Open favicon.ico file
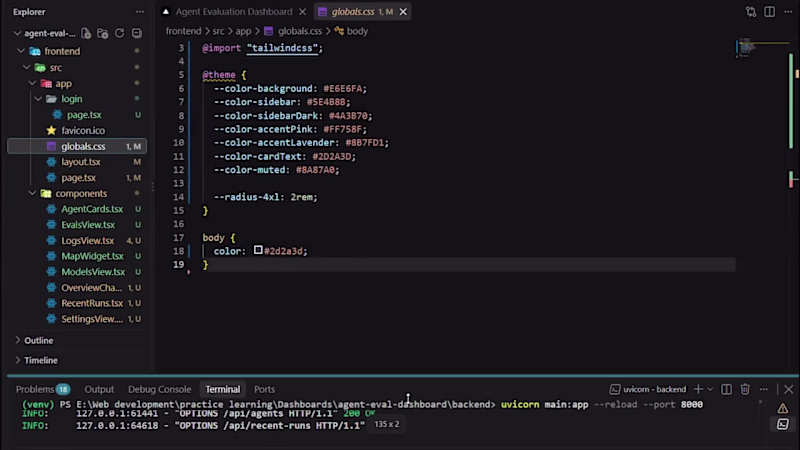800x450 pixels. point(83,131)
